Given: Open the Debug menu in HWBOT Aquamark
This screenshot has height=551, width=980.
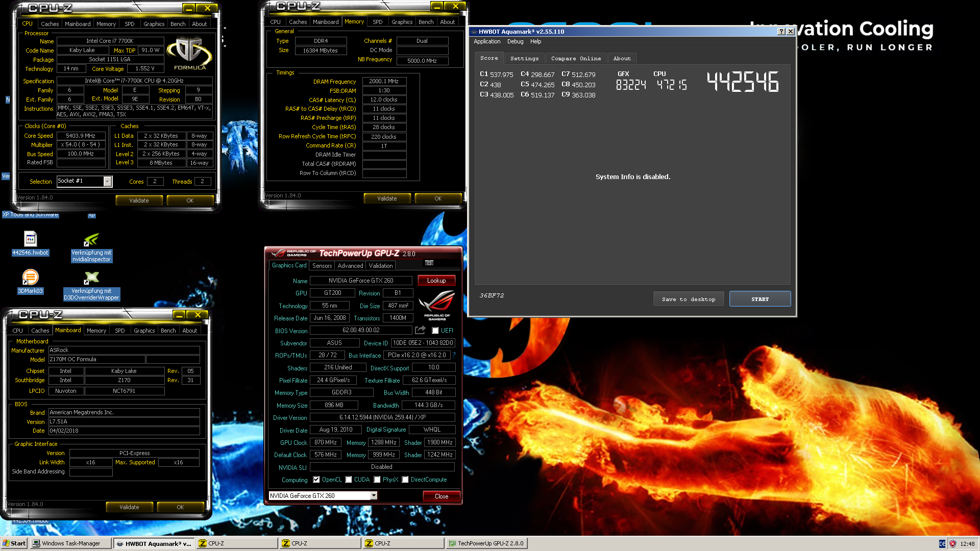Looking at the screenshot, I should tap(515, 42).
